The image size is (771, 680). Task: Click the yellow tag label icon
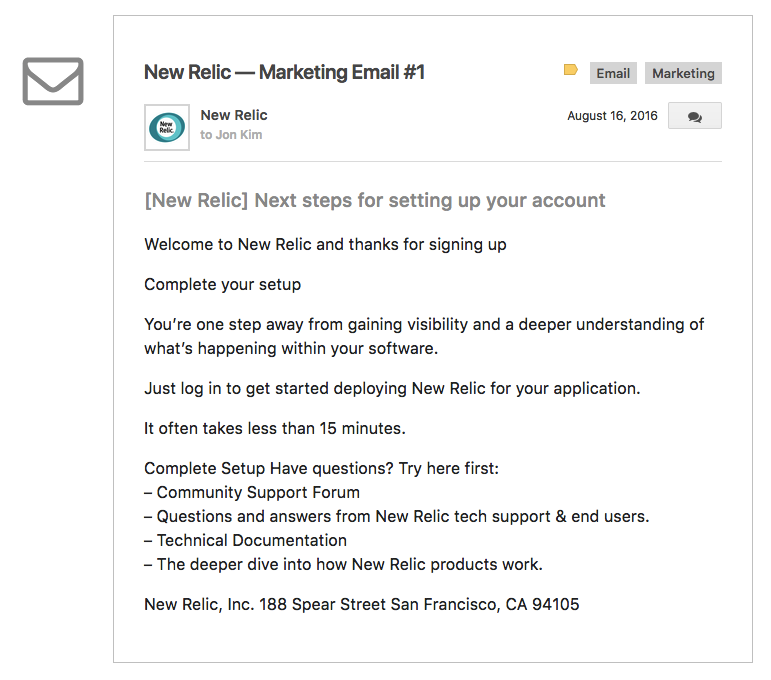[x=570, y=70]
